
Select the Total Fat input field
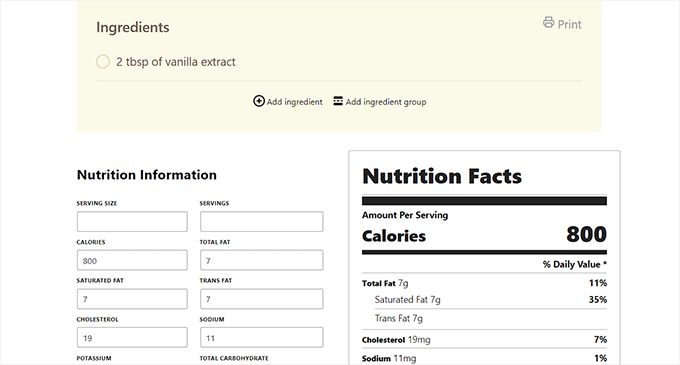[x=262, y=260]
